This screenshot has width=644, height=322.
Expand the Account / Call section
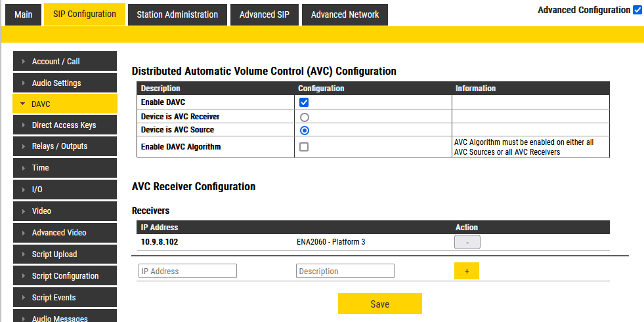point(64,62)
